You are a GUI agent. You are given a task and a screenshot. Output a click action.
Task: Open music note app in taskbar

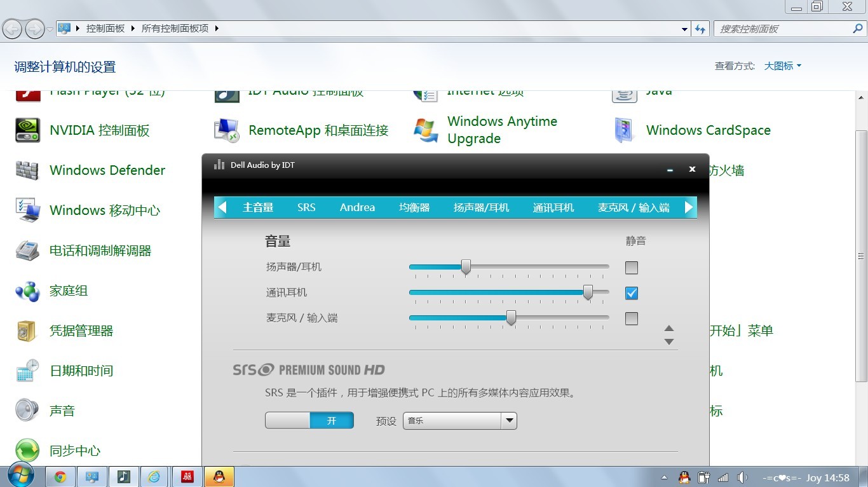tap(124, 476)
